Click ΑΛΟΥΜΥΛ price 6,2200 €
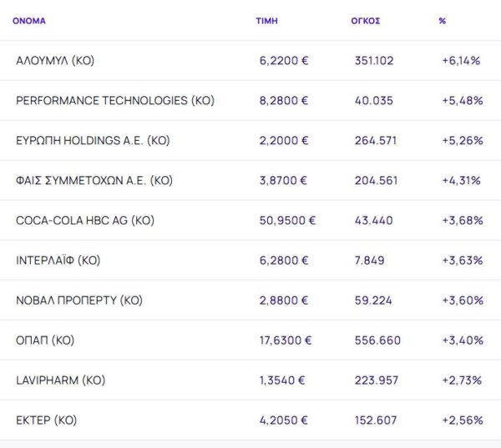 (x=284, y=60)
